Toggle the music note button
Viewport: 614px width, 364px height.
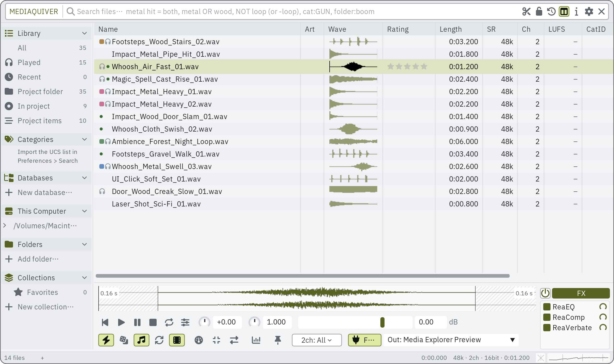(142, 340)
